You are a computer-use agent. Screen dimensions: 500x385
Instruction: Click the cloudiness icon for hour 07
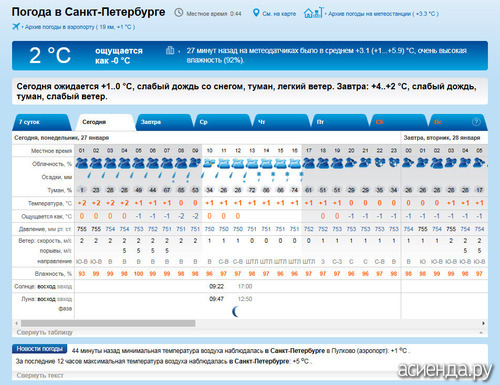coord(167,163)
